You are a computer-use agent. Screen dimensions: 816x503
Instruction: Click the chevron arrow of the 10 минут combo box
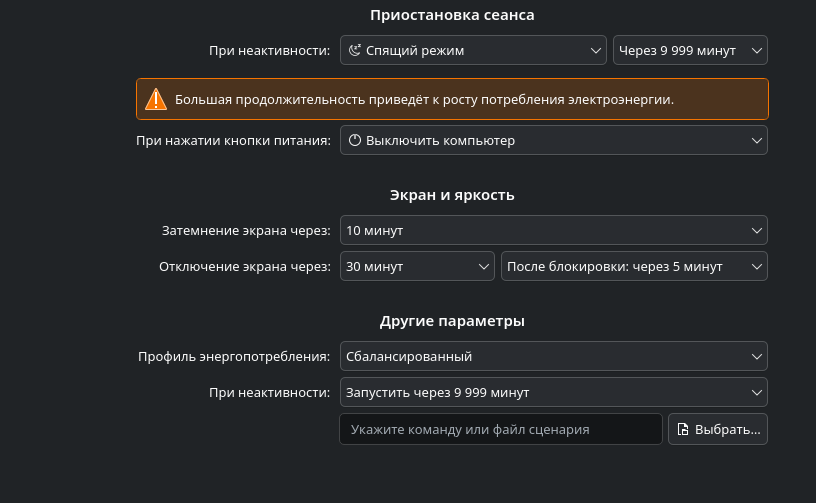(x=756, y=231)
